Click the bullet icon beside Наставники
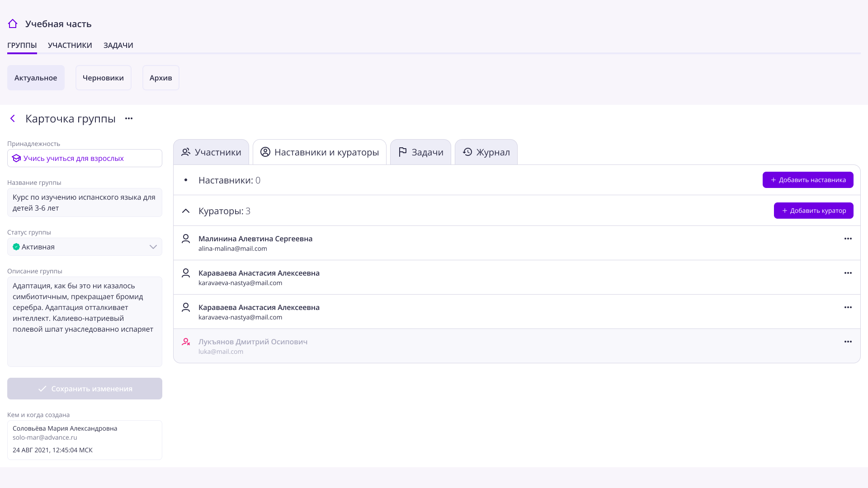Viewport: 868px width, 488px height. [186, 180]
